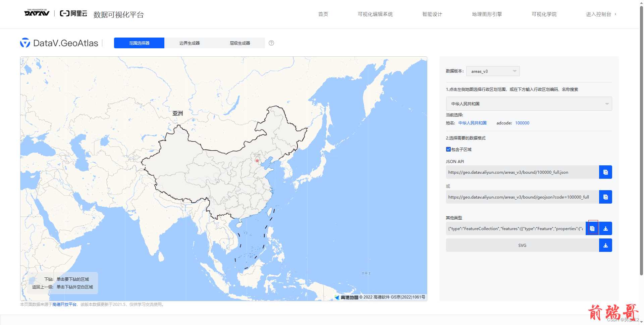Open 地理图形引擎 in the navigation
The width and height of the screenshot is (644, 325).
coord(487,14)
